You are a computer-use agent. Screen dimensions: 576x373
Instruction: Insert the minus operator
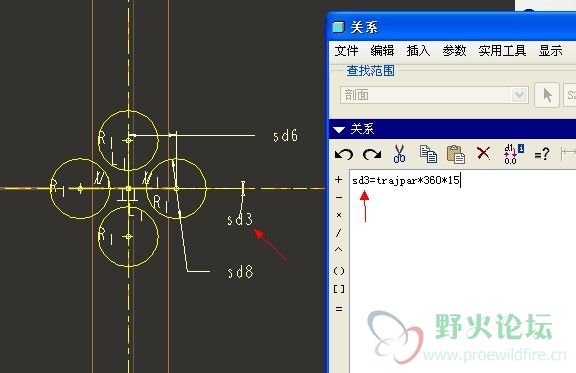pyautogui.click(x=339, y=197)
